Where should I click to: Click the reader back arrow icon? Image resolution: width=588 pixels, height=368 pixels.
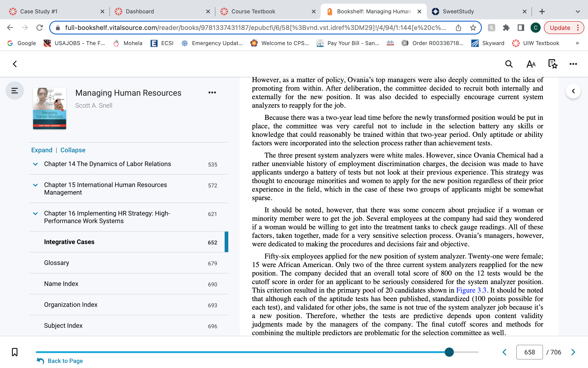(15, 64)
